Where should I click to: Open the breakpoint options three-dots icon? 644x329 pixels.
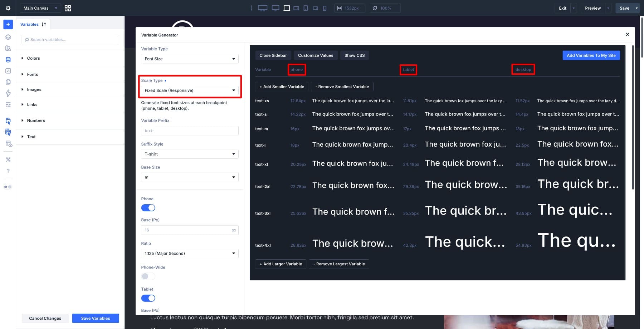click(251, 8)
